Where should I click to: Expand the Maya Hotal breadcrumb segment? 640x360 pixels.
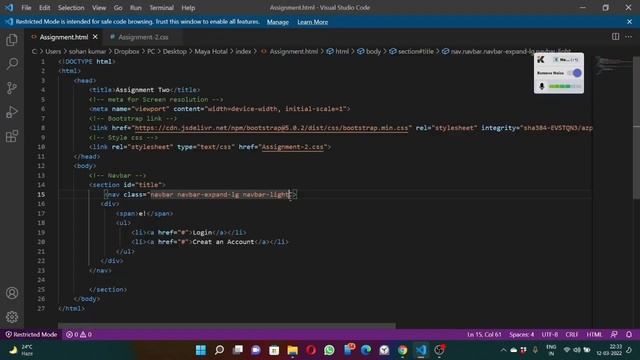pyautogui.click(x=211, y=51)
